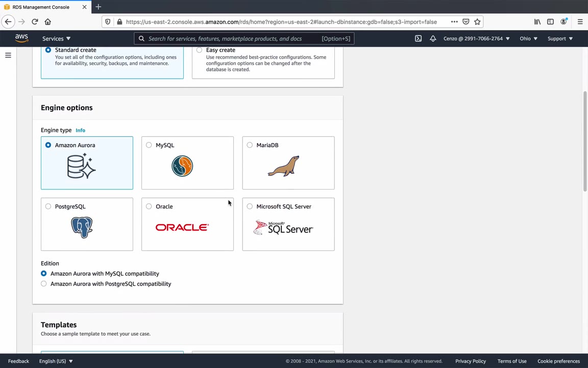The image size is (588, 368).
Task: Expand the RDS side navigation menu
Action: (x=8, y=55)
